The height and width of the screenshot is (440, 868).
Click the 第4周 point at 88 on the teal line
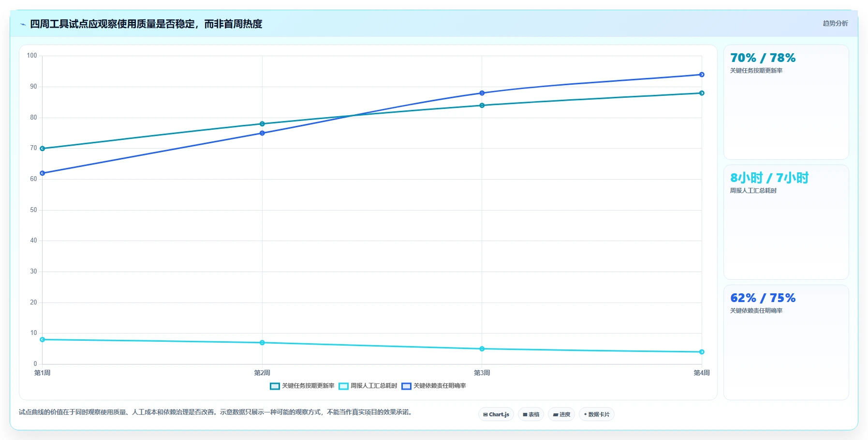(702, 93)
